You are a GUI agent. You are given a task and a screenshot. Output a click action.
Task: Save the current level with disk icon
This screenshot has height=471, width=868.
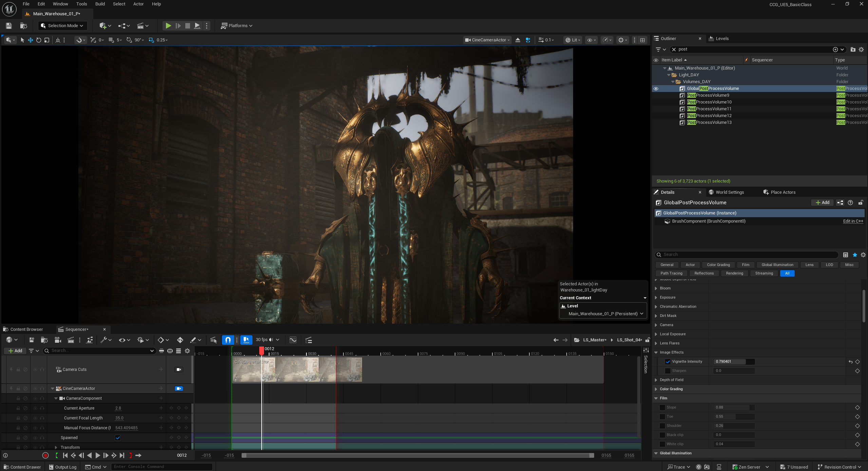point(9,26)
